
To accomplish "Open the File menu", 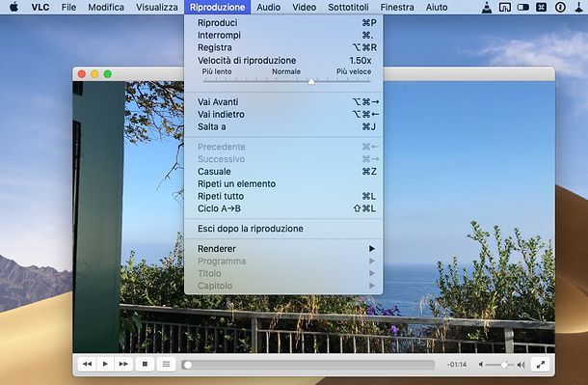I will [x=68, y=7].
